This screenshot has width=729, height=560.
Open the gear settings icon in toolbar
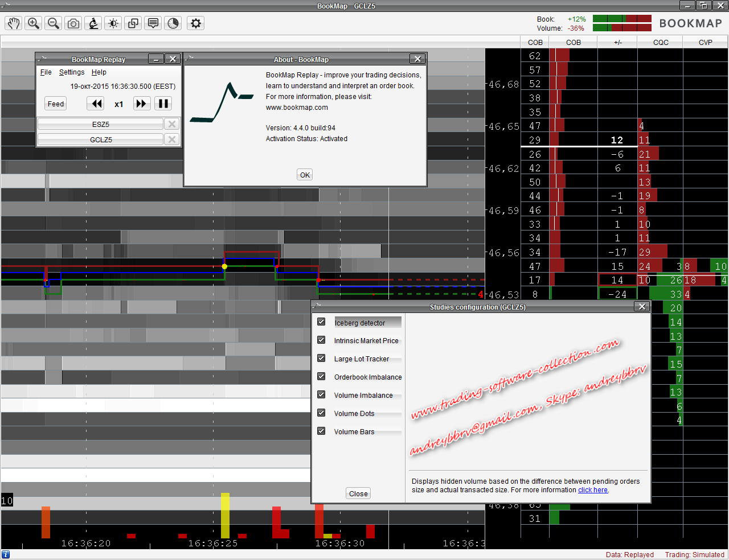[196, 23]
